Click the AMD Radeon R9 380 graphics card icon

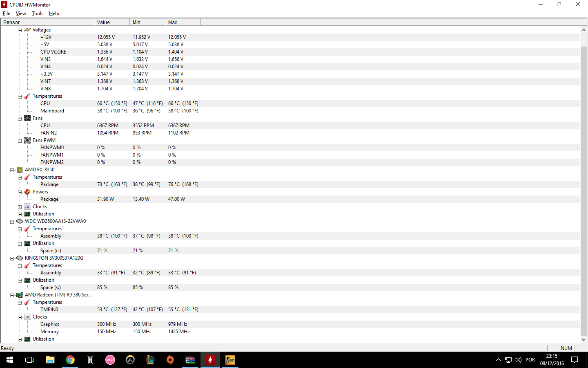pos(20,295)
